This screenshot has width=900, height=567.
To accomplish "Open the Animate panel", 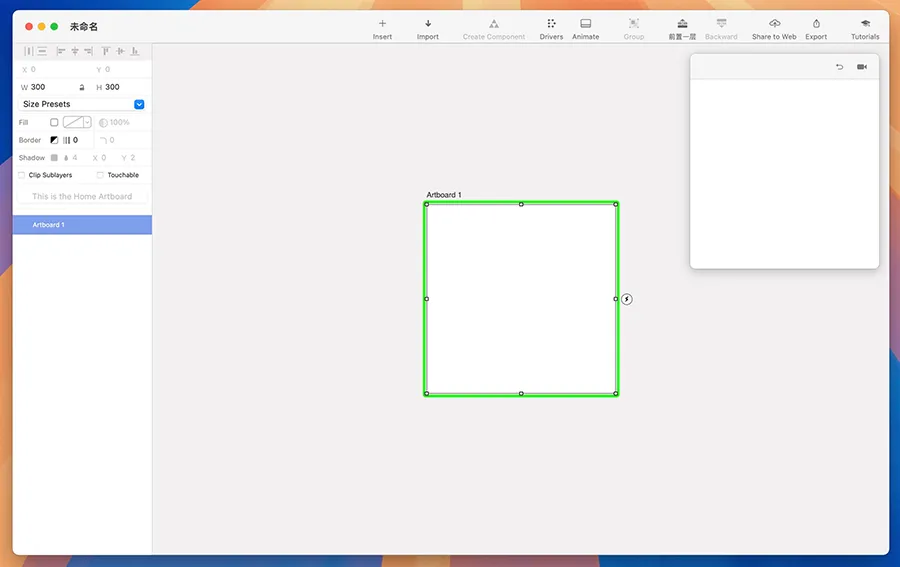I will pos(586,24).
